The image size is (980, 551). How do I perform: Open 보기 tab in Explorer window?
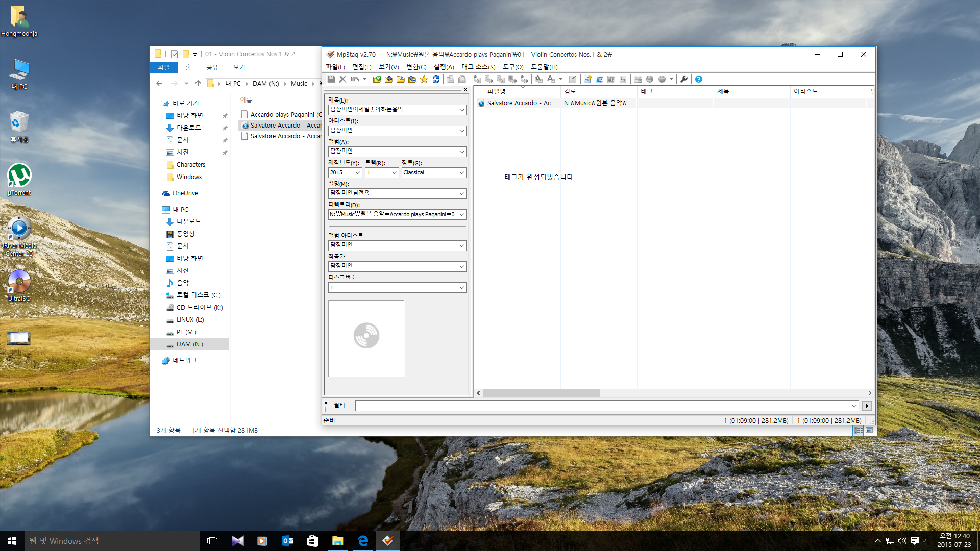pyautogui.click(x=239, y=67)
